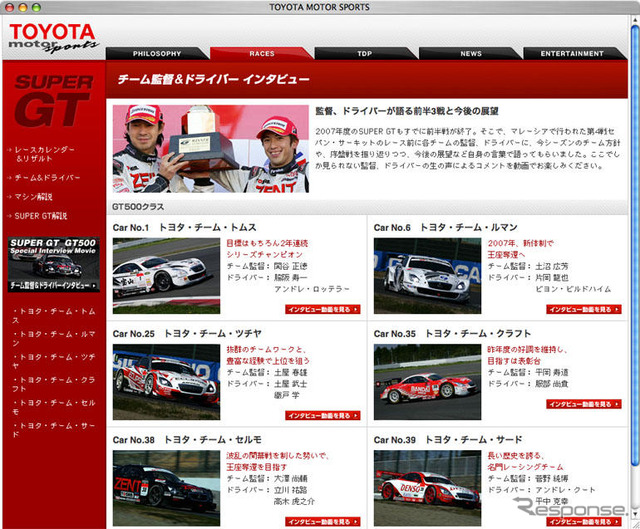Click the Car No.39 SARD car photo
640x529 pixels.
click(x=427, y=488)
